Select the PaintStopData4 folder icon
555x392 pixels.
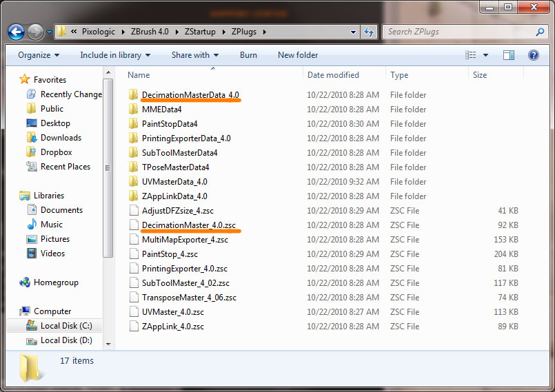[134, 123]
